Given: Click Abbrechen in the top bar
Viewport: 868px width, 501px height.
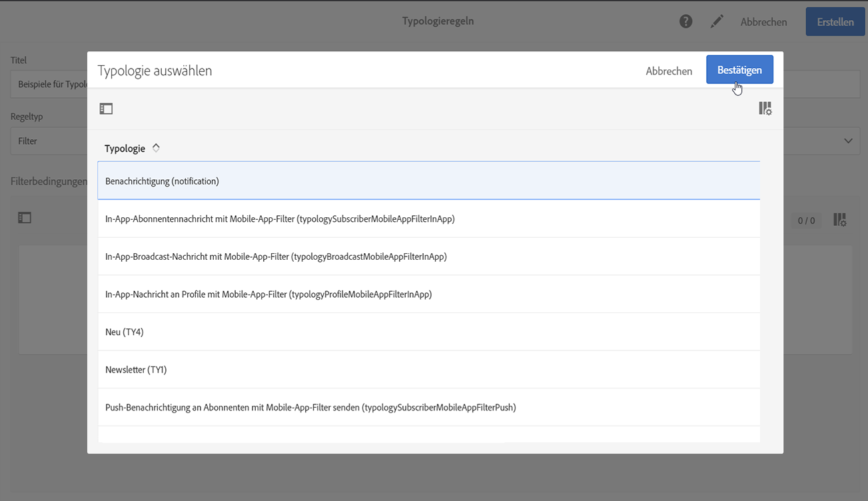Looking at the screenshot, I should click(763, 22).
